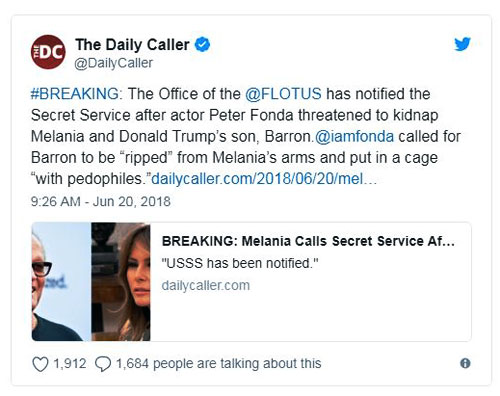Click the 1,912 likes count
This screenshot has height=396, width=500.
pos(70,363)
